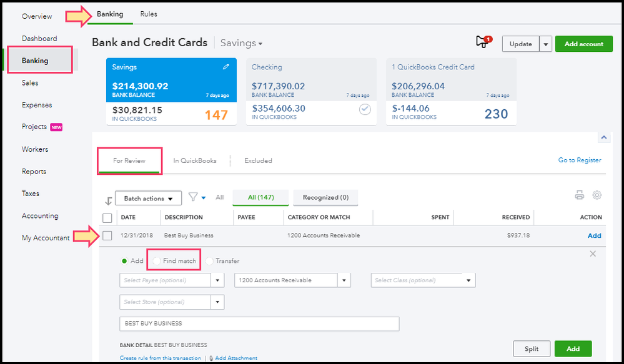624x364 pixels.
Task: Open the Go to Register link
Action: coord(580,160)
